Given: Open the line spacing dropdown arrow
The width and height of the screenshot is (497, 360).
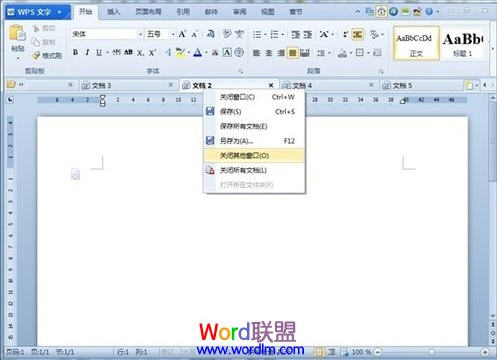Looking at the screenshot, I should 329,53.
